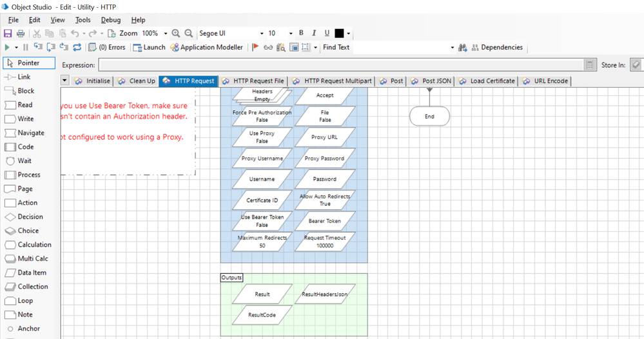Viewport: 644px width, 339px height.
Task: Click the binoculars find icon
Action: pyautogui.click(x=462, y=47)
